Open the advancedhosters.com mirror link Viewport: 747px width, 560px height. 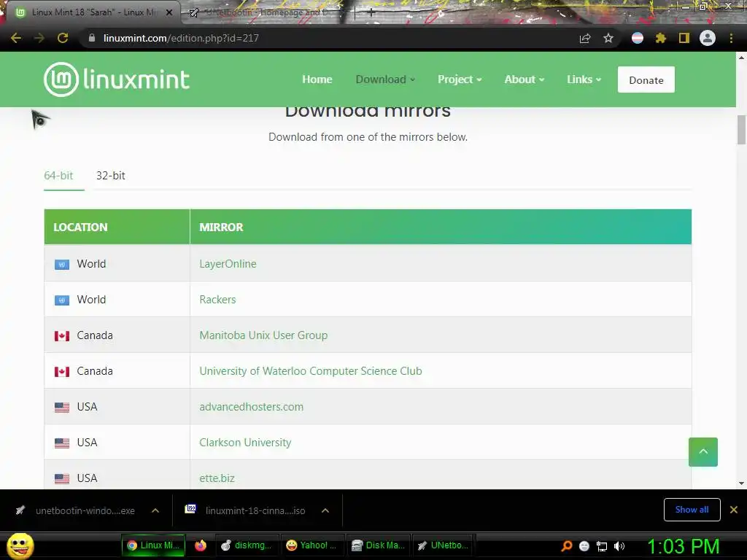tap(251, 407)
